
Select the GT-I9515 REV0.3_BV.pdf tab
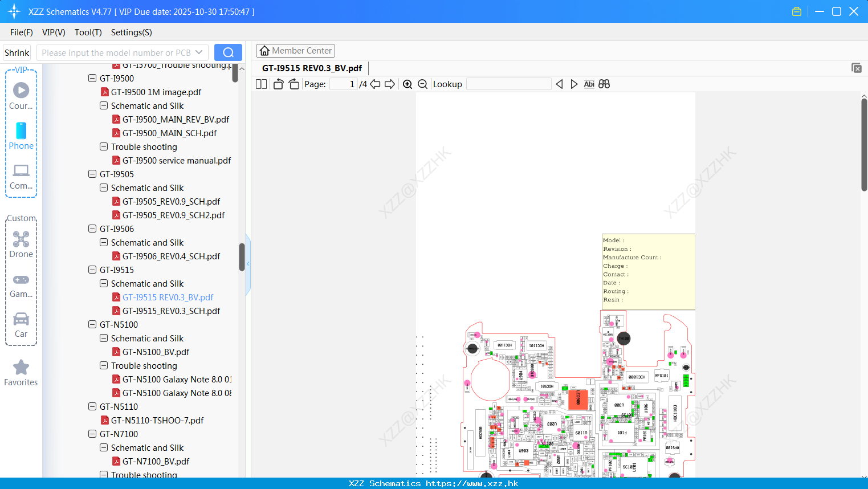coord(312,68)
